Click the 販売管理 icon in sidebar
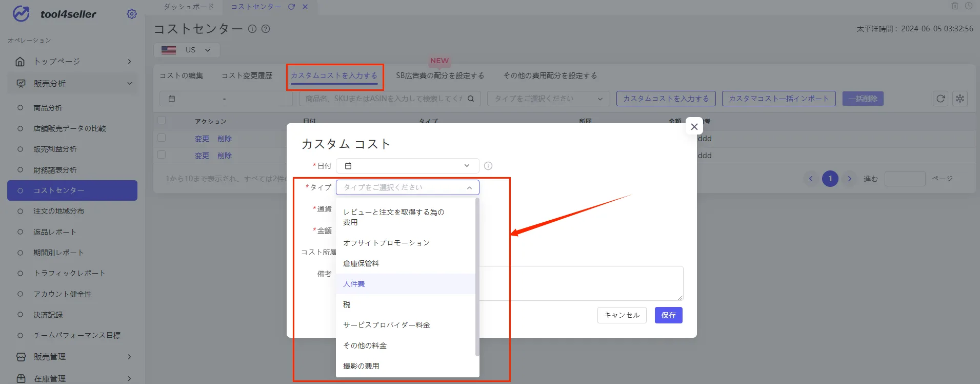Image resolution: width=980 pixels, height=384 pixels. pyautogui.click(x=21, y=357)
